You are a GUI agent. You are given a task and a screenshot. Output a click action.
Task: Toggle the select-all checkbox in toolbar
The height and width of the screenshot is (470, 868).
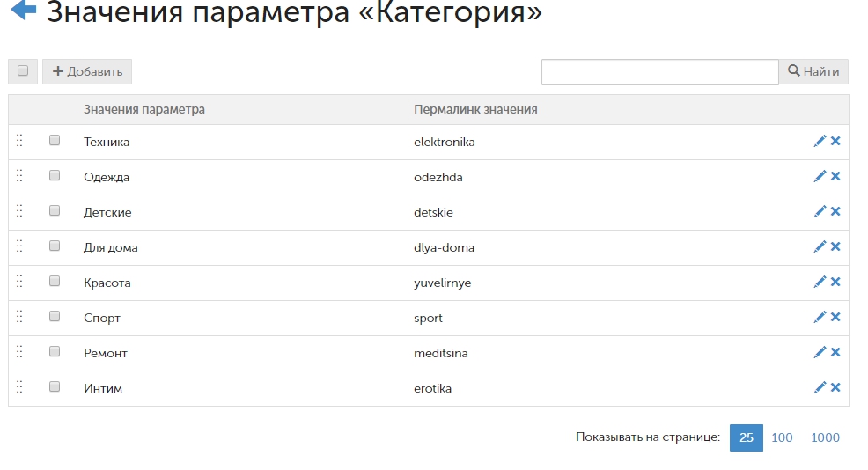pos(23,71)
